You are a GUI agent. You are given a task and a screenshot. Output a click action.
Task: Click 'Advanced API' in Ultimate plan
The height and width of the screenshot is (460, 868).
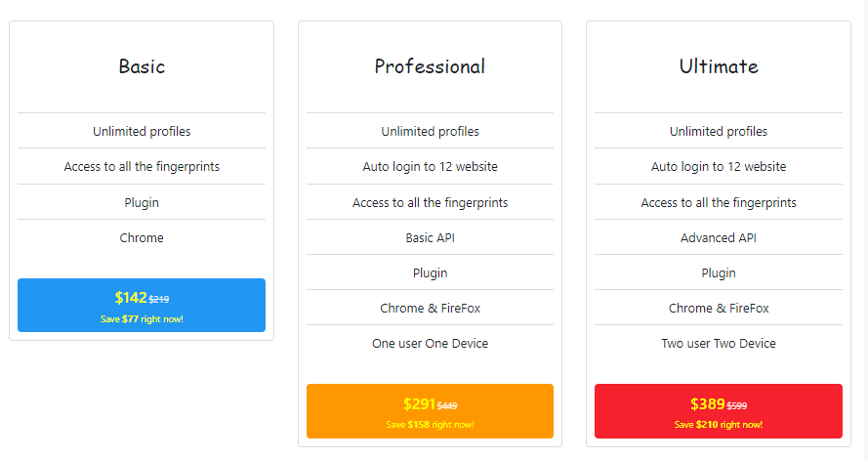[718, 237]
